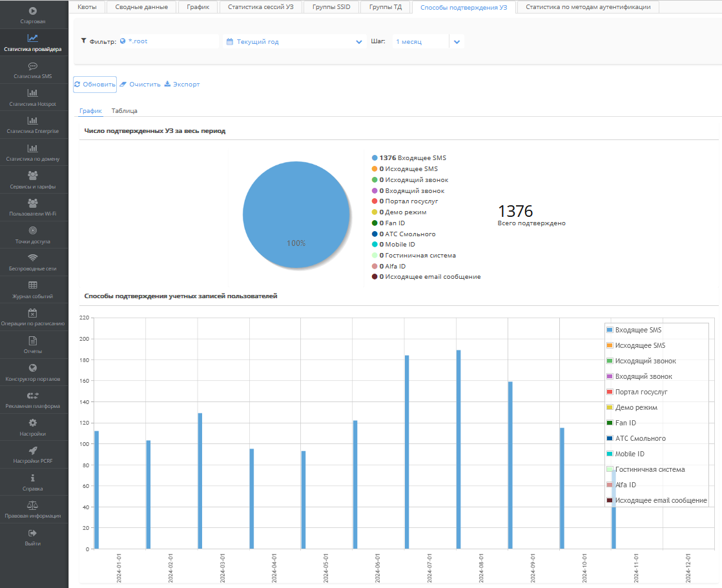Switch to the Таблица view tab

124,111
